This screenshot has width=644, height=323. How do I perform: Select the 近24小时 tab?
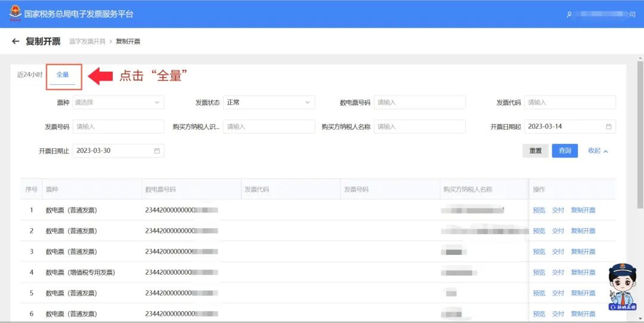pyautogui.click(x=30, y=75)
